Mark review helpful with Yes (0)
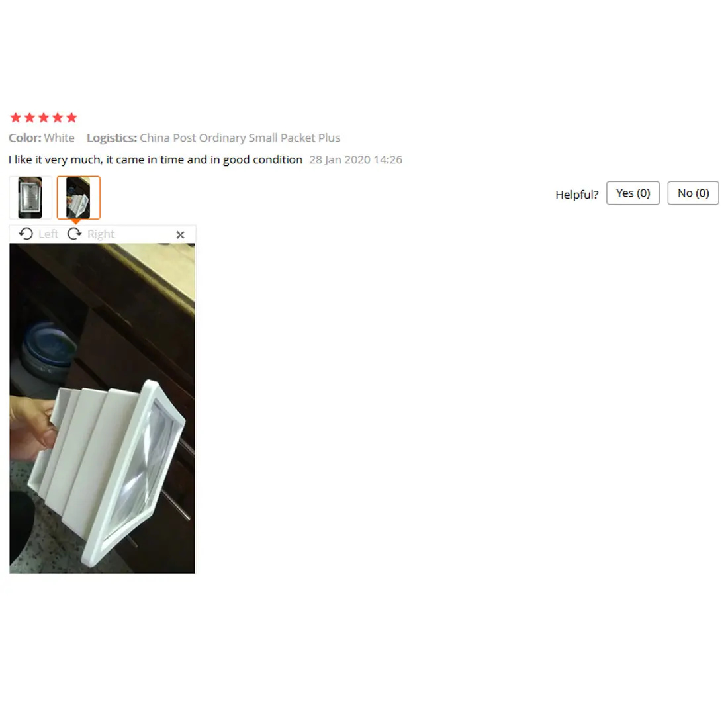The width and height of the screenshot is (728, 728). click(633, 193)
